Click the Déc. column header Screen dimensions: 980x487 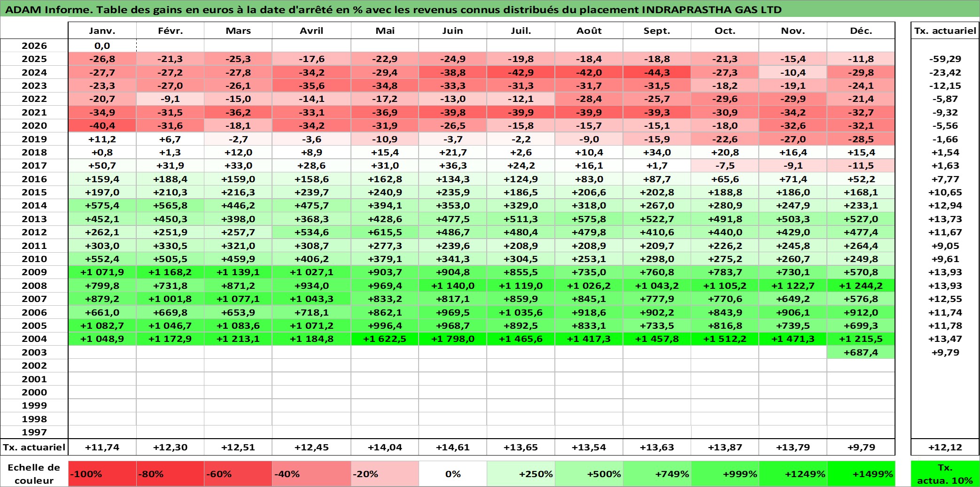coord(861,31)
